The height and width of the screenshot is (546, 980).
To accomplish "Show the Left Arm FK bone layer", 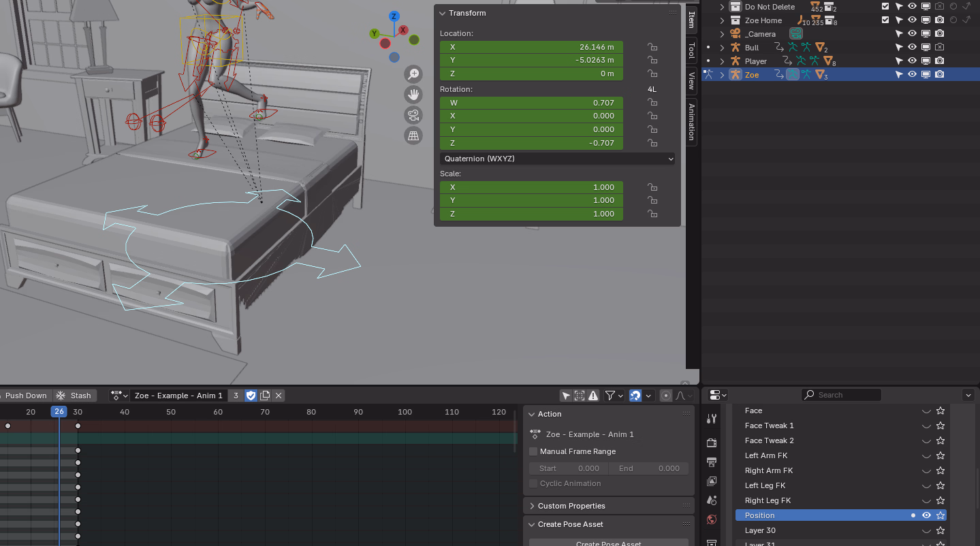I will tap(926, 456).
